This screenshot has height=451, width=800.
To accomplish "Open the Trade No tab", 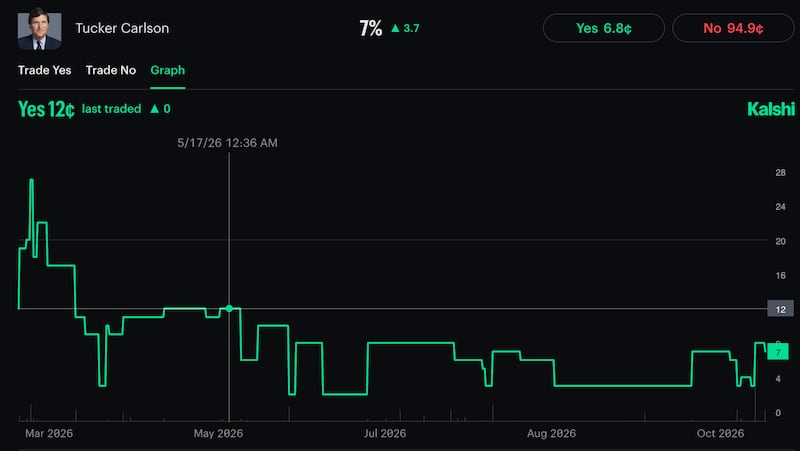I will pyautogui.click(x=111, y=70).
